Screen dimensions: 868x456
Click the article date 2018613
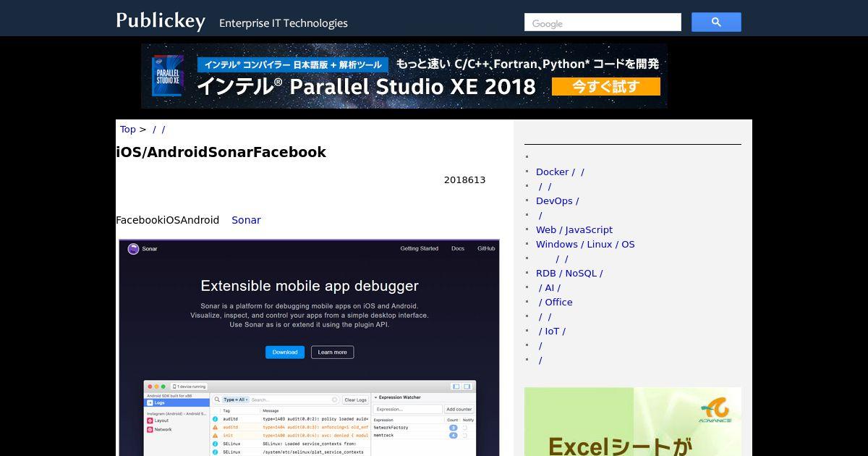(x=465, y=180)
